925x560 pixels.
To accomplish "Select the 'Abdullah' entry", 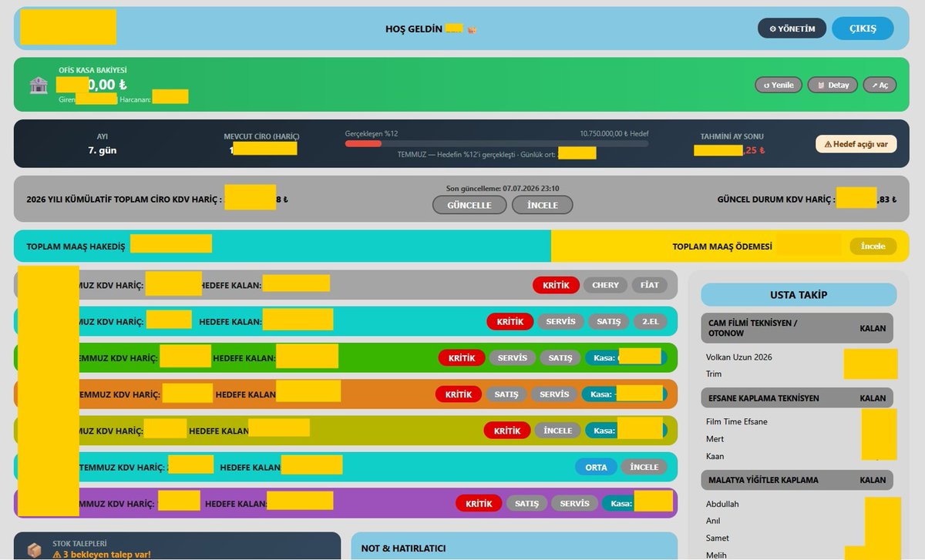I will pyautogui.click(x=722, y=504).
